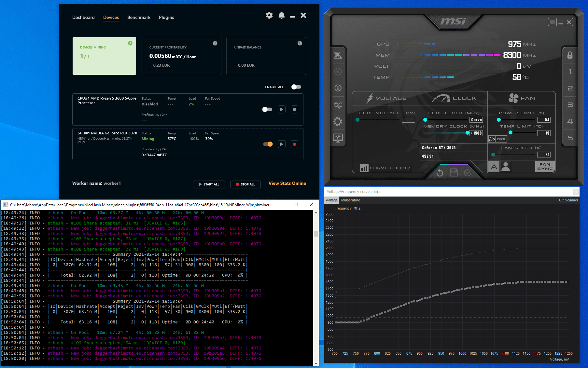Click OC Scanner in curve editor
588x368 pixels.
[568, 200]
